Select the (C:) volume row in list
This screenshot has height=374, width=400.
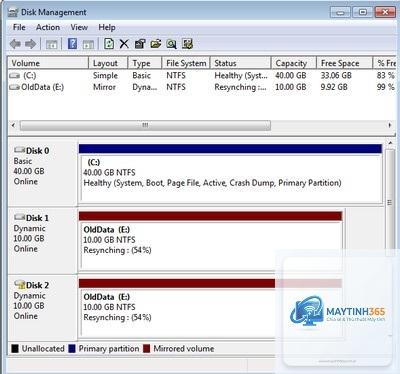click(201, 76)
